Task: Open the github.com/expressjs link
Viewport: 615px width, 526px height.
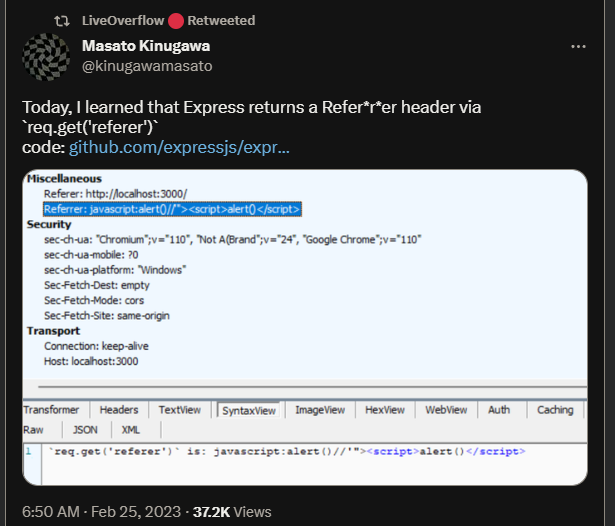Action: point(179,147)
